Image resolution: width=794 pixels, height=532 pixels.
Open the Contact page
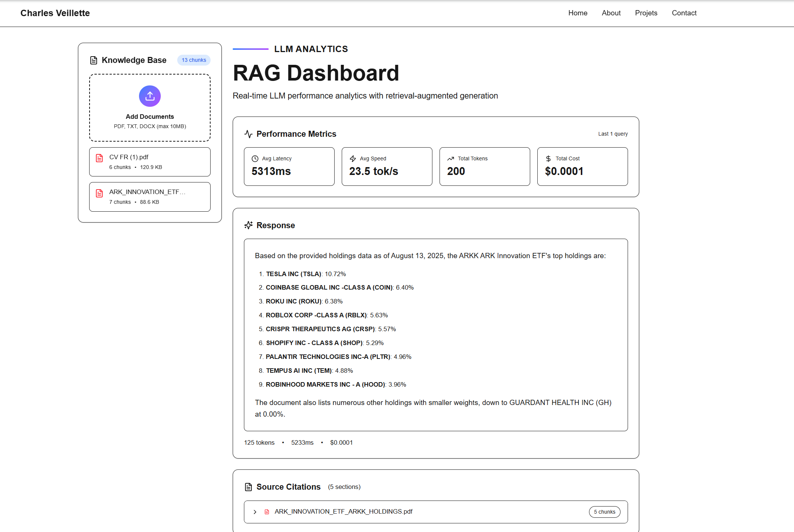684,13
